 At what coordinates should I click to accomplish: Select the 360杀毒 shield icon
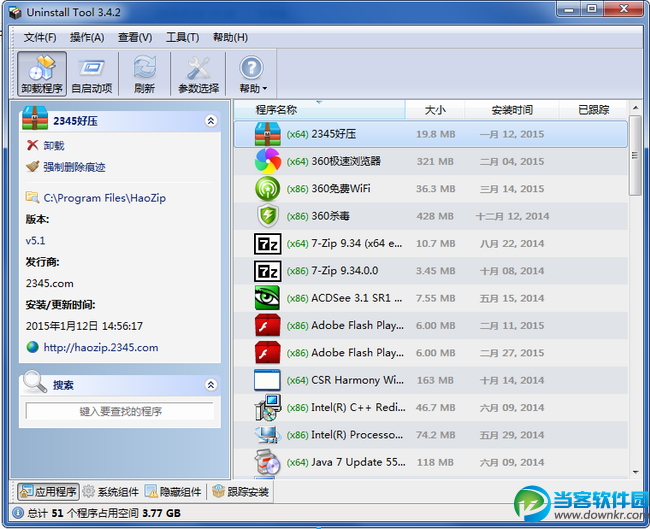267,216
